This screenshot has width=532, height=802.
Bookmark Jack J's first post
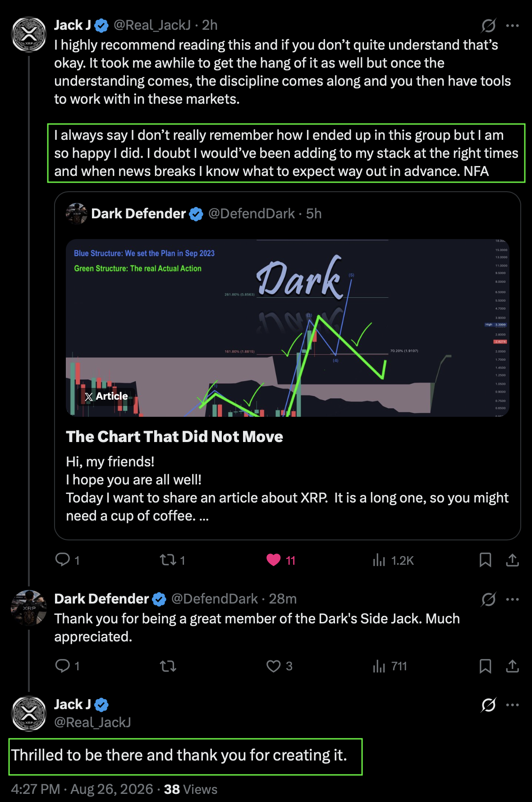click(x=485, y=560)
